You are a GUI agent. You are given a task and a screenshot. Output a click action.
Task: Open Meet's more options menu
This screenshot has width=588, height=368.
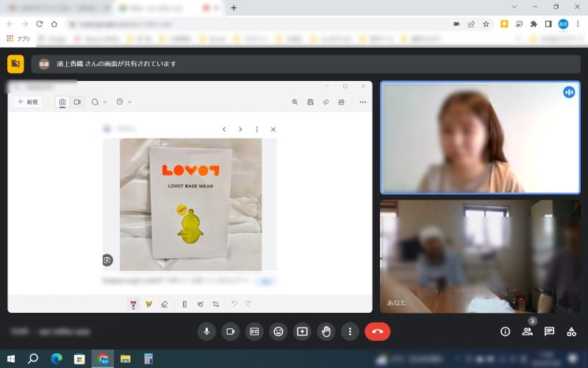coord(350,331)
